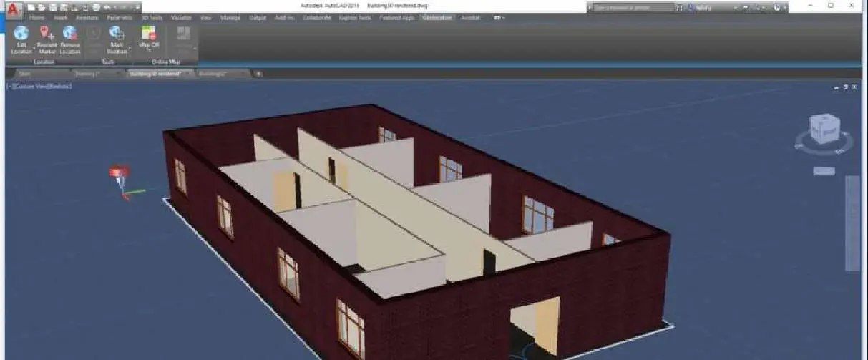Click viewport controls label Custom View

click(30, 86)
